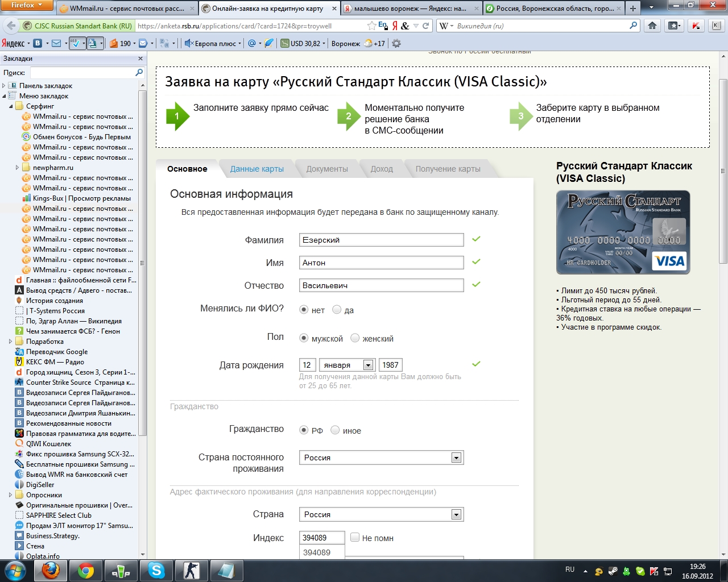Open 'Переводчик Google' bookmark
Screen dimensions: 728x582
(51, 352)
